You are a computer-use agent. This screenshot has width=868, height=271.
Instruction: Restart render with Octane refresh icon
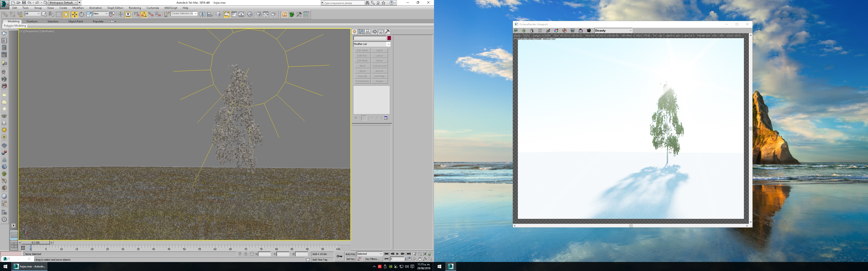pyautogui.click(x=524, y=31)
